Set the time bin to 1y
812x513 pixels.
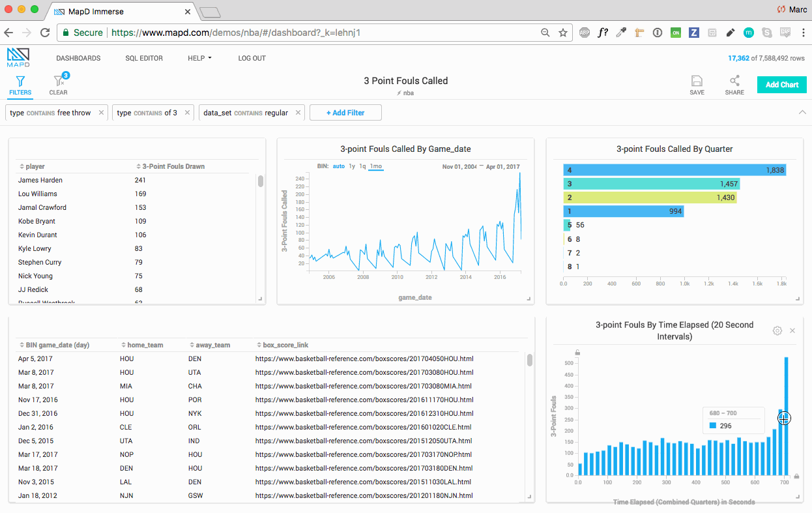[352, 166]
